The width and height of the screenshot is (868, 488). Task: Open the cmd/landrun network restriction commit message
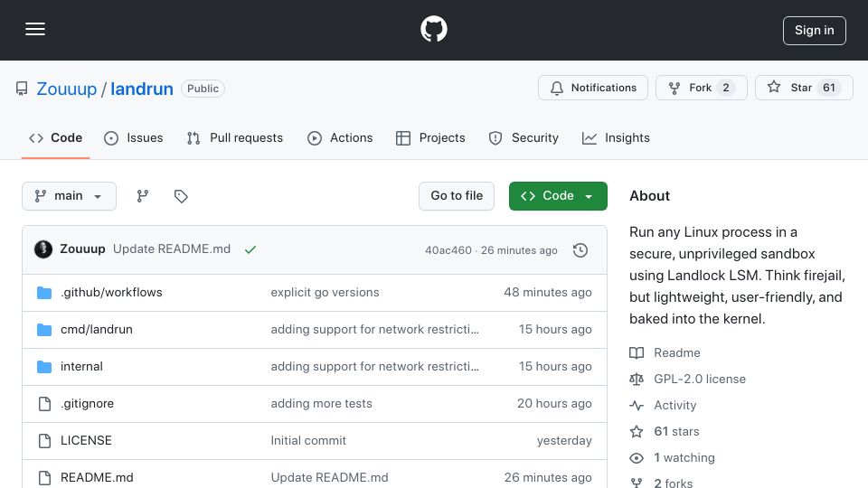coord(374,329)
